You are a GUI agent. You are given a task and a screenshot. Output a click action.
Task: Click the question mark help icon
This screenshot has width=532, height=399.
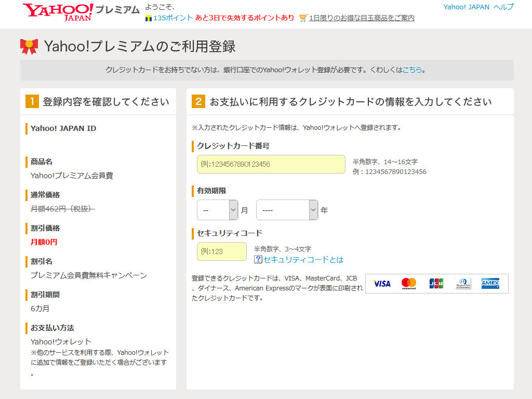[258, 260]
